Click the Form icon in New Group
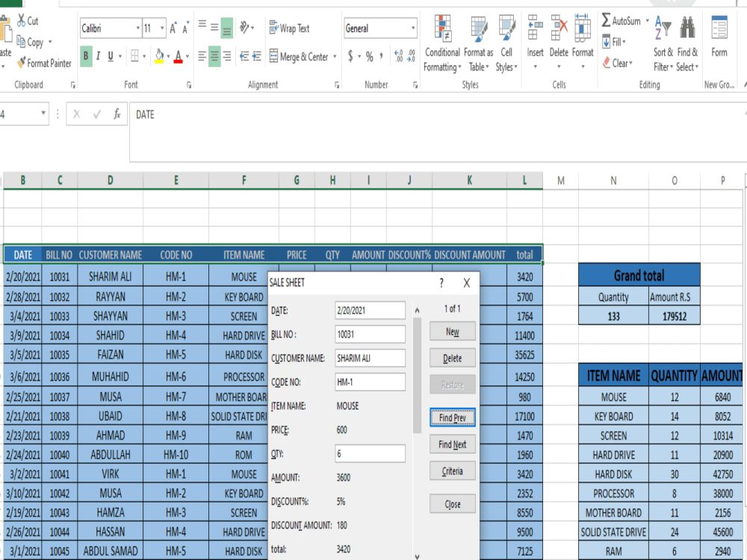This screenshot has height=560, width=747. tap(719, 28)
